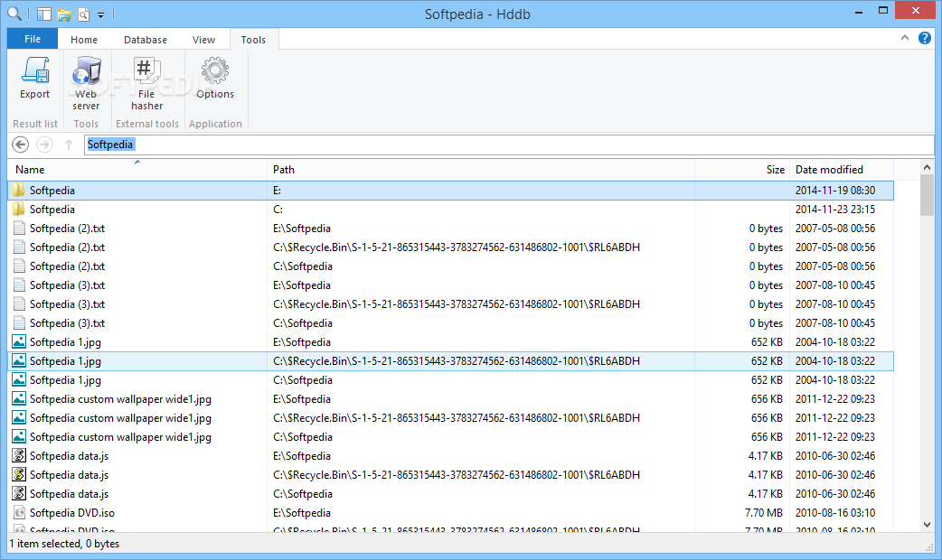Click the C: path cell of Softpedia folder

coord(278,210)
